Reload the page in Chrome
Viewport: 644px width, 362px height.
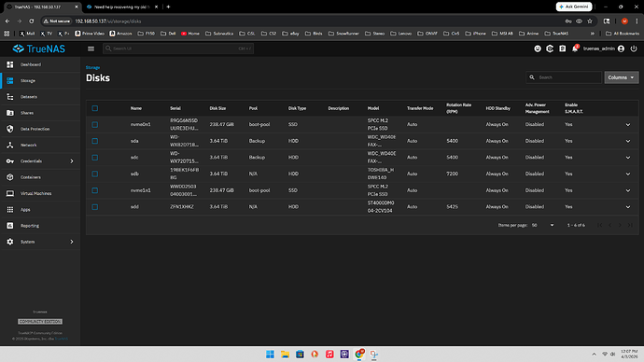tap(32, 21)
